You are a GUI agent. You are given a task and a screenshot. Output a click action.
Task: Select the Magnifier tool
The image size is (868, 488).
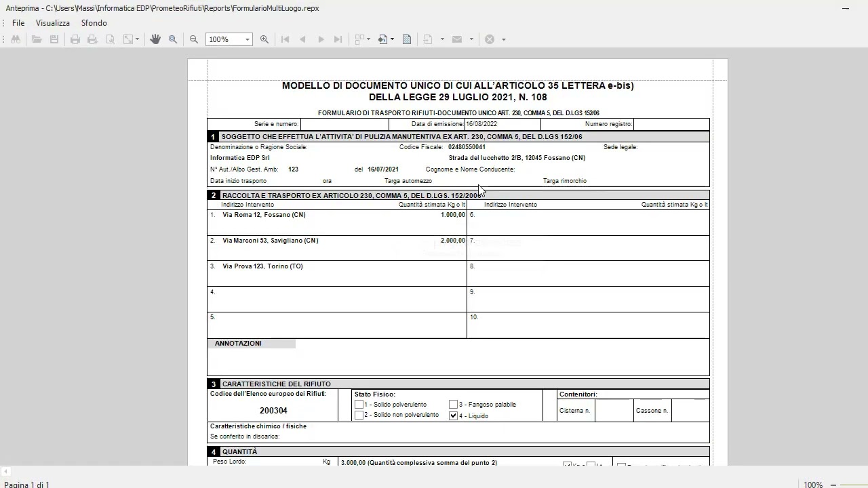point(173,39)
